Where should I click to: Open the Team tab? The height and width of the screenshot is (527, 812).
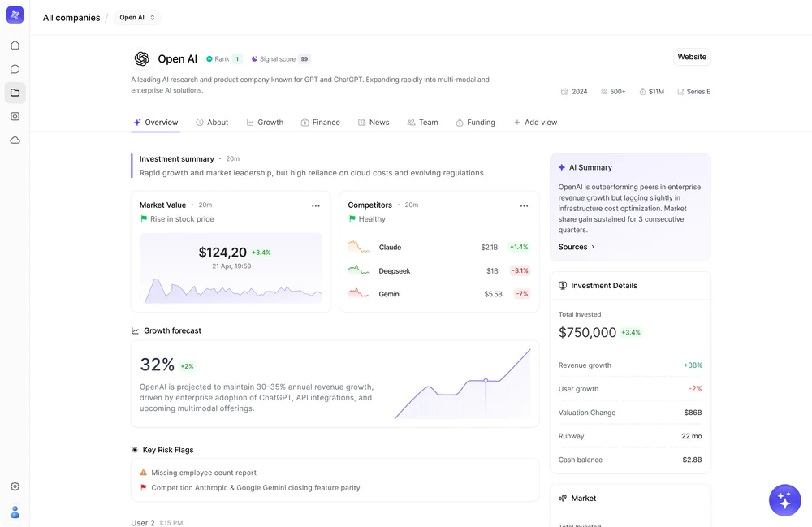click(x=422, y=123)
